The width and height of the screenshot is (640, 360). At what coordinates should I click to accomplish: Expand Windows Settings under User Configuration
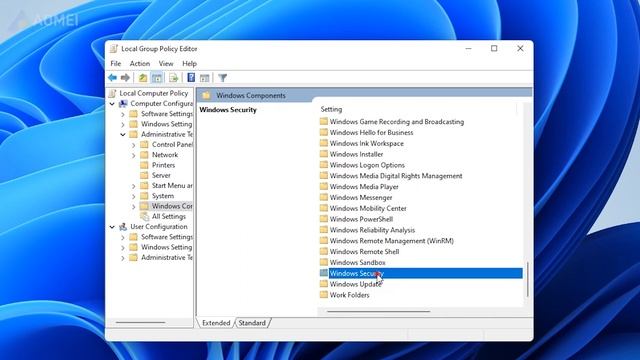point(123,247)
